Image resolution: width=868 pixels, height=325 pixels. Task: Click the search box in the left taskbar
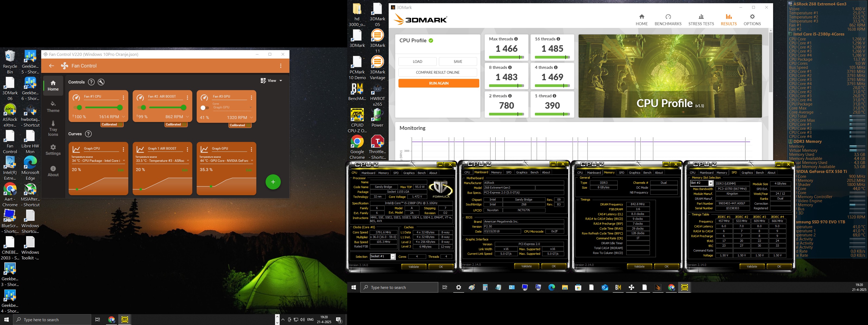click(52, 320)
